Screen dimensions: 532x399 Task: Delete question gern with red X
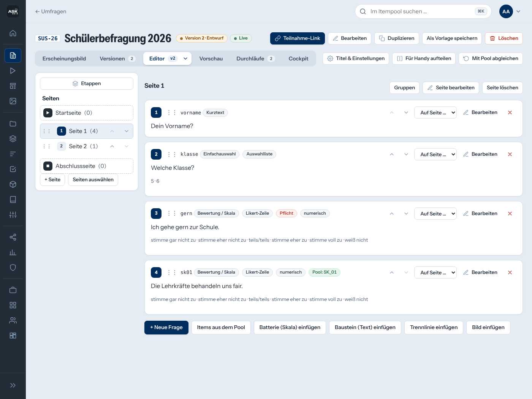click(x=510, y=214)
